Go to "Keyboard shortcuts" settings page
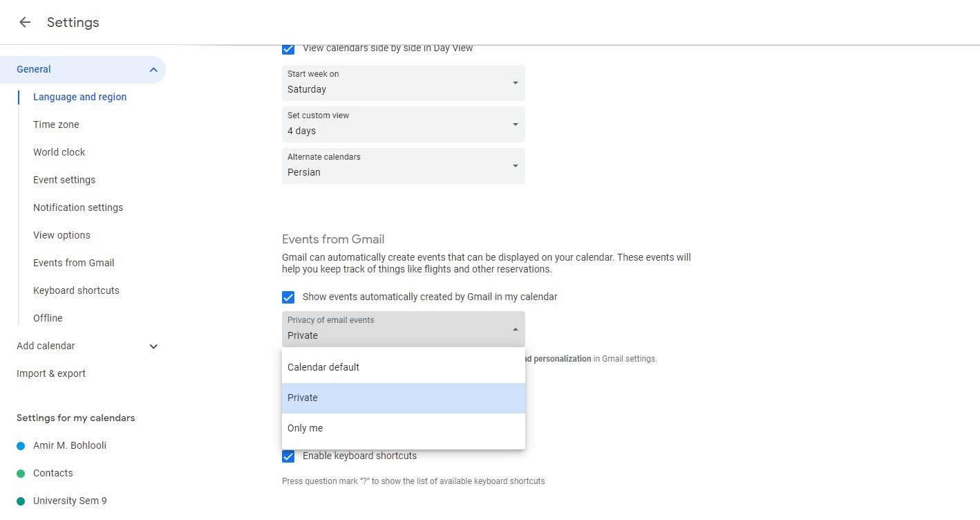 (76, 290)
